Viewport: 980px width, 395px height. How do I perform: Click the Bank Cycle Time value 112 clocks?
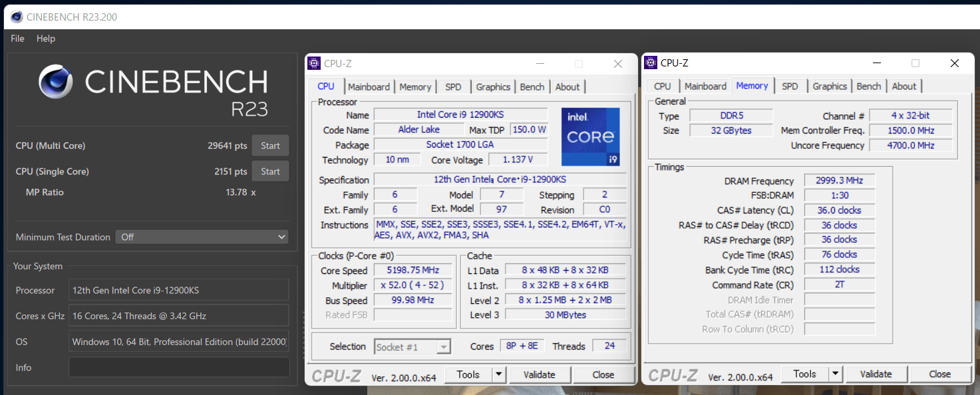point(839,269)
